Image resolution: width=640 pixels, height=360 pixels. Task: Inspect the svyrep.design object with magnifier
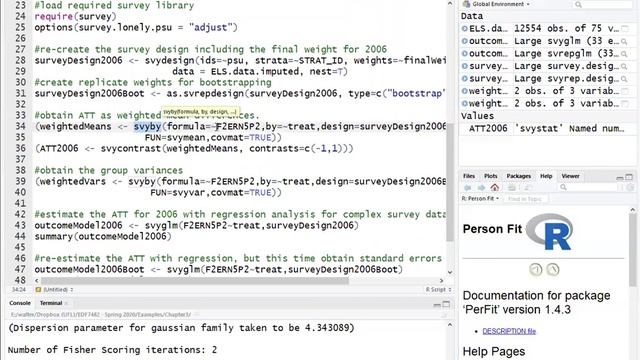[x=624, y=79]
